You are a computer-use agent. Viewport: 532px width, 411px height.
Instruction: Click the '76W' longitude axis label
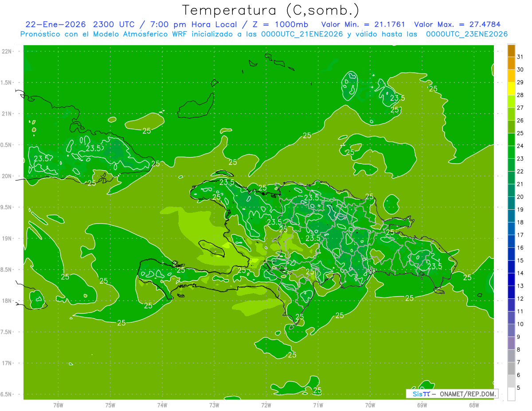tap(58, 405)
